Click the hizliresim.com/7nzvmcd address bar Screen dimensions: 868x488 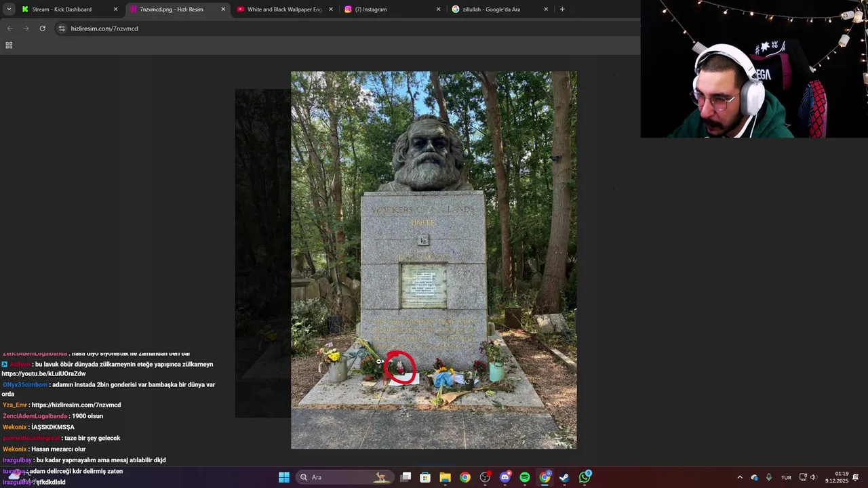[x=346, y=28]
